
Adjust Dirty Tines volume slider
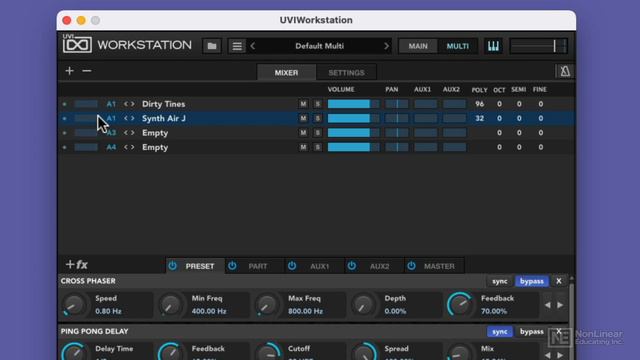pyautogui.click(x=353, y=104)
